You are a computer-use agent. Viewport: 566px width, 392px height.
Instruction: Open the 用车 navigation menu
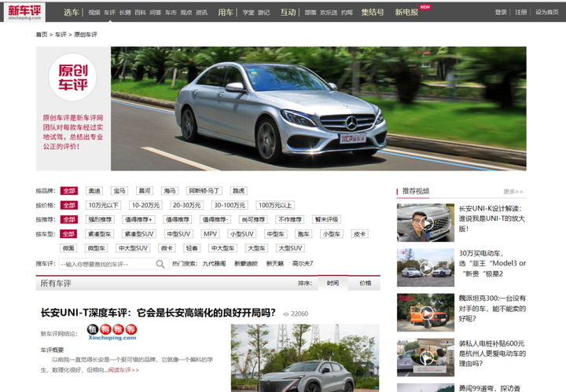pos(226,13)
